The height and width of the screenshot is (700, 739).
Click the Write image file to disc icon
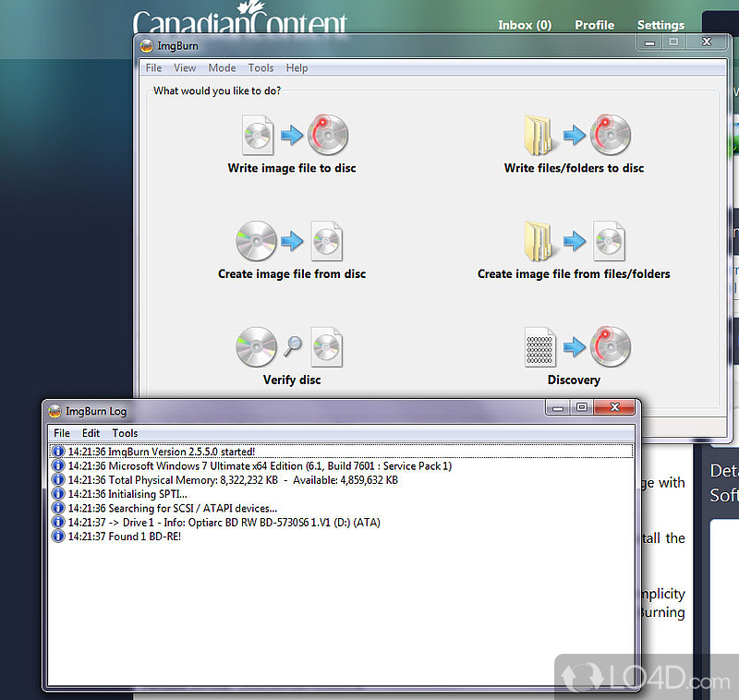pos(295,135)
